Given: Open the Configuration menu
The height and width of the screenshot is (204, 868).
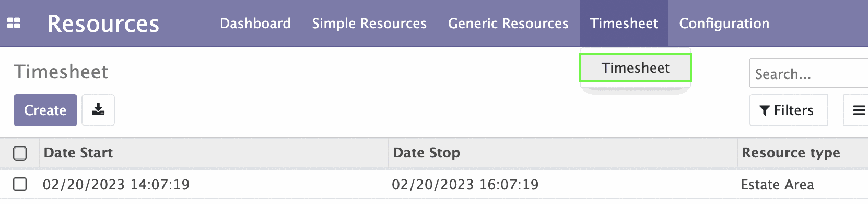Looking at the screenshot, I should click(724, 24).
